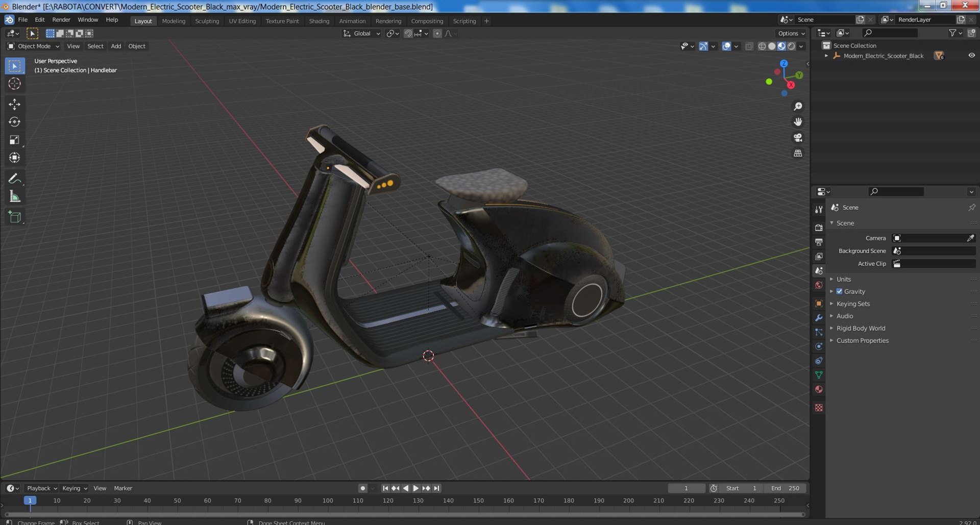This screenshot has width=980, height=525.
Task: Toggle X-ray display button
Action: (749, 46)
